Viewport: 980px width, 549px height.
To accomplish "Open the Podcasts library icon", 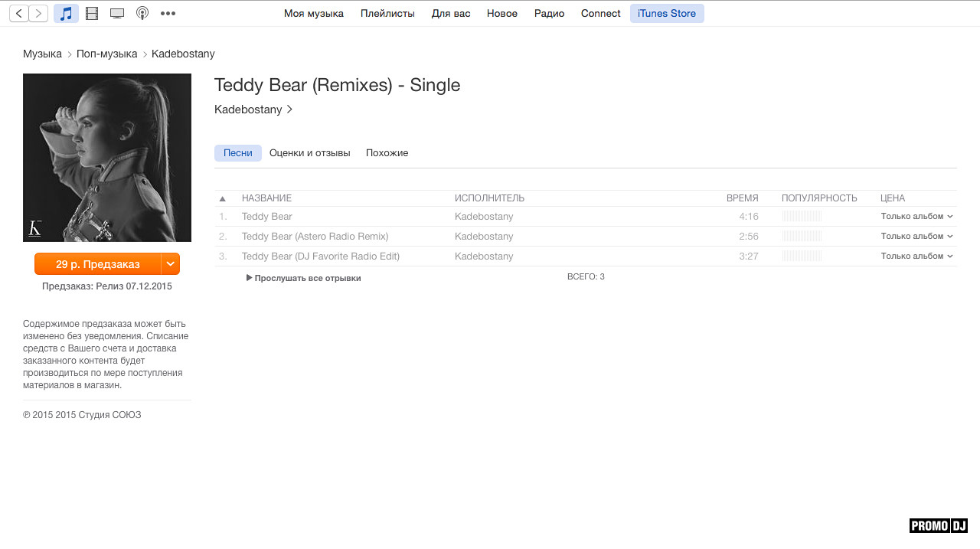I will click(142, 13).
